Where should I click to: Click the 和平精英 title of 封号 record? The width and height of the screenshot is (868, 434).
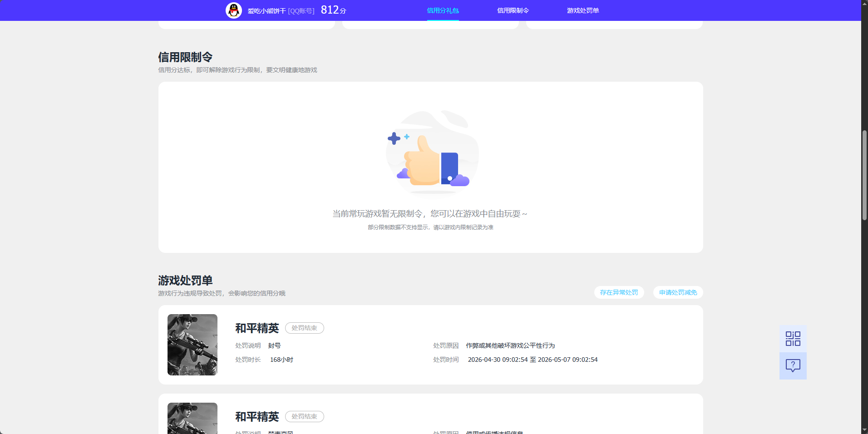(257, 328)
